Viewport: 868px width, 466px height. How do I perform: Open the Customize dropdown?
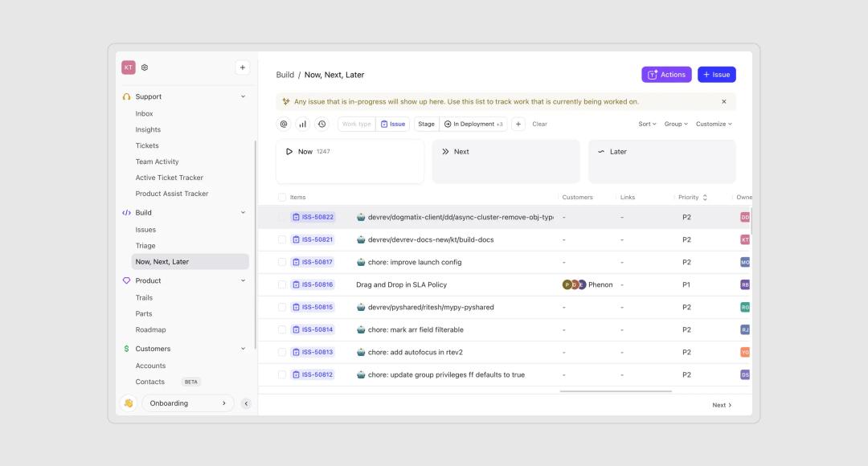[714, 124]
